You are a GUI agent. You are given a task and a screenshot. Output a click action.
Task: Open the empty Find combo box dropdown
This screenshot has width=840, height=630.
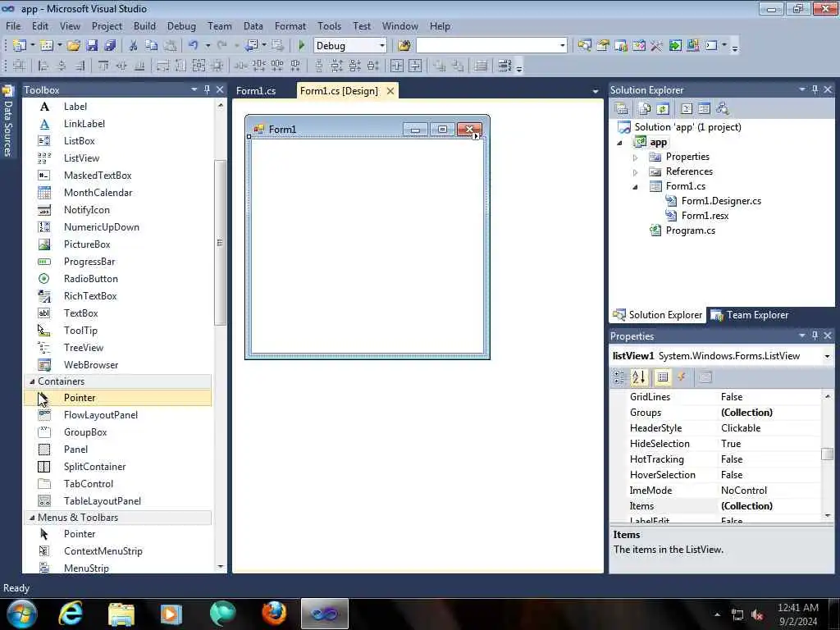point(562,46)
